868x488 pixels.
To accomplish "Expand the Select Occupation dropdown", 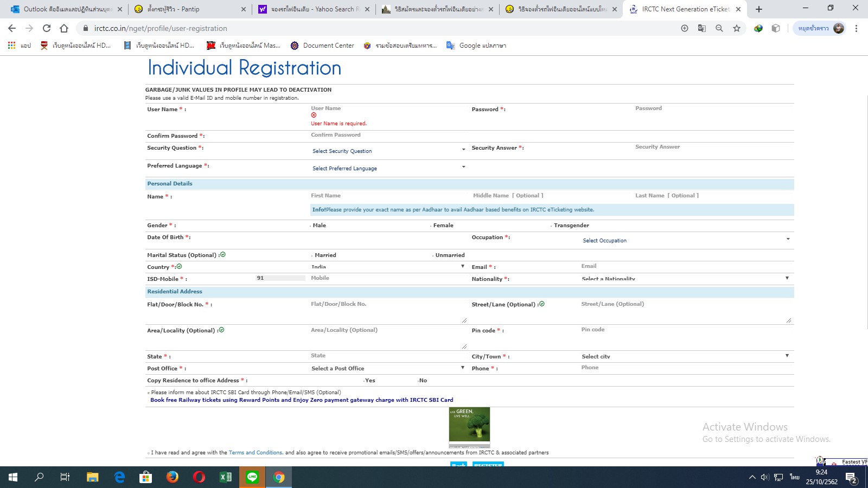I will (686, 240).
